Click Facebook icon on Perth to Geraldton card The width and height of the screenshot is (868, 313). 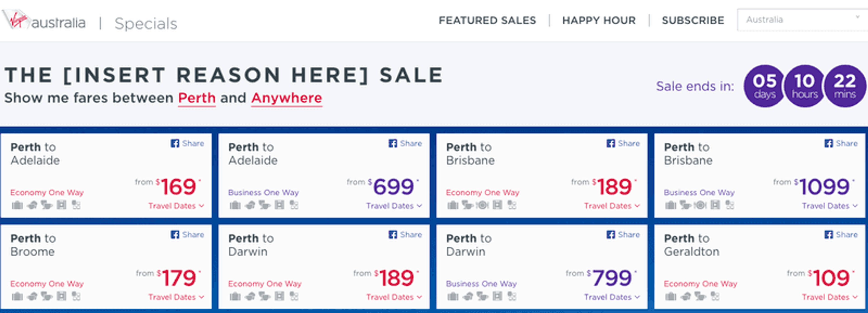(x=828, y=235)
